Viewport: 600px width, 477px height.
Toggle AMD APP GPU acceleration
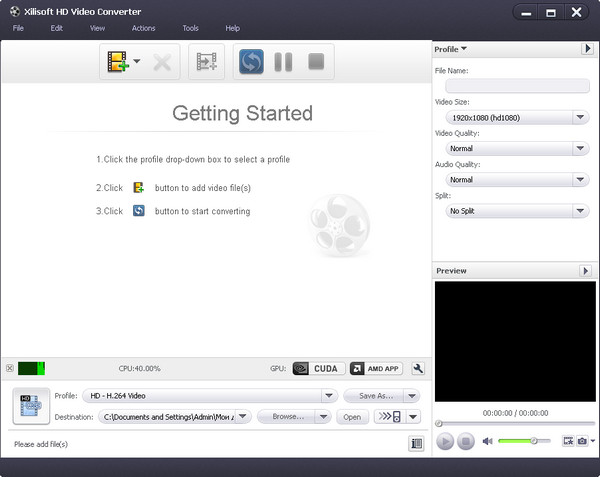377,368
